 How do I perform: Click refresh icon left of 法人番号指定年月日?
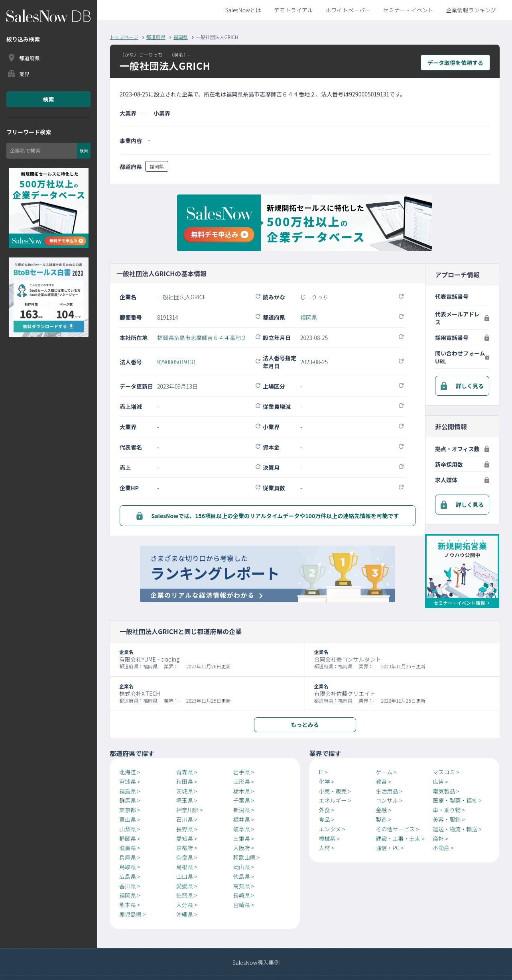tap(258, 361)
